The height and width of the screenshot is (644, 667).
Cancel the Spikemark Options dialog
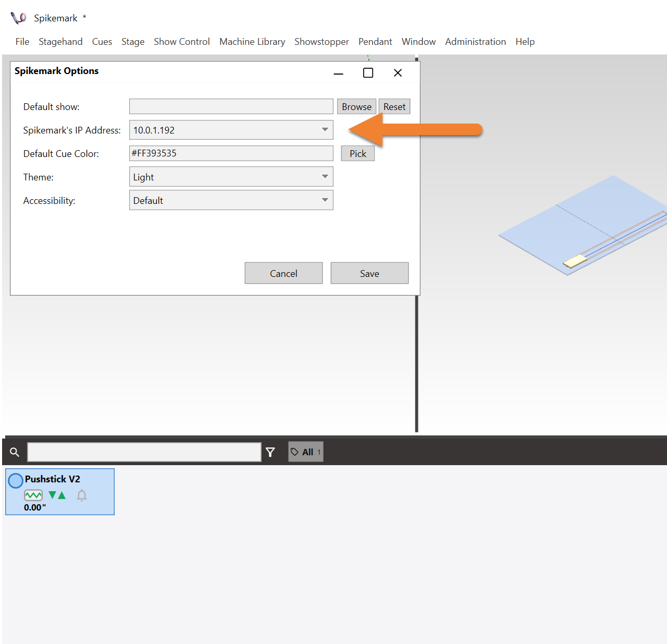(x=283, y=273)
